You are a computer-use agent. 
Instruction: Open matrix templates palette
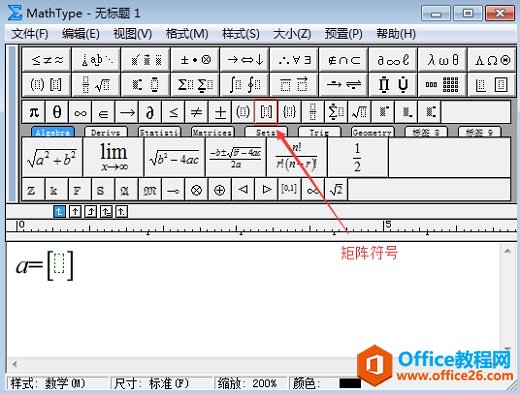tap(443, 84)
